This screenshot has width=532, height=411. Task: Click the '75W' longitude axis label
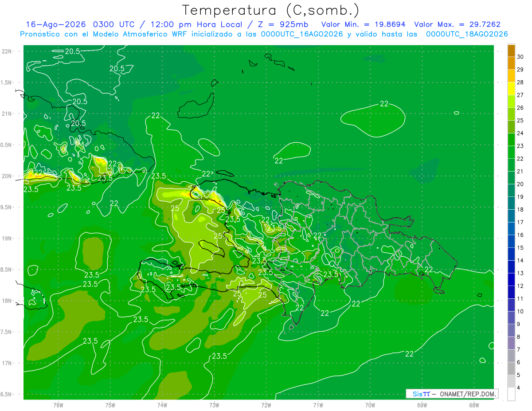coord(110,405)
